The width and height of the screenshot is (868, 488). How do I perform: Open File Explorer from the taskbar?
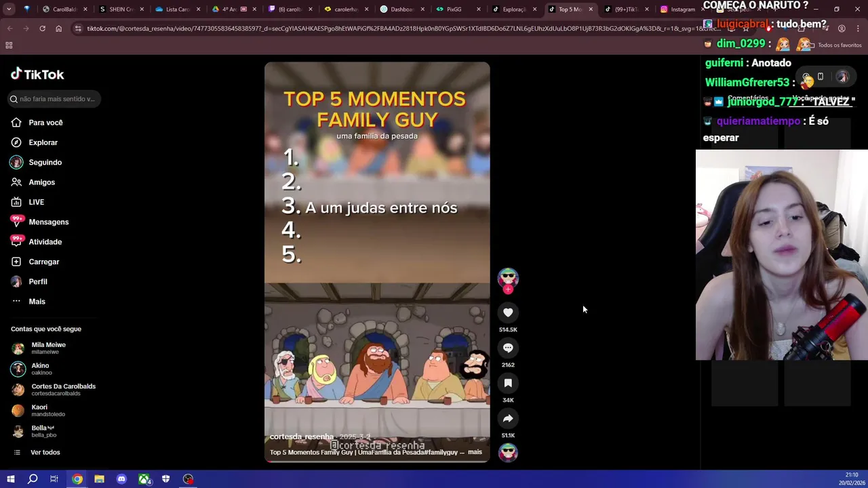[99, 479]
